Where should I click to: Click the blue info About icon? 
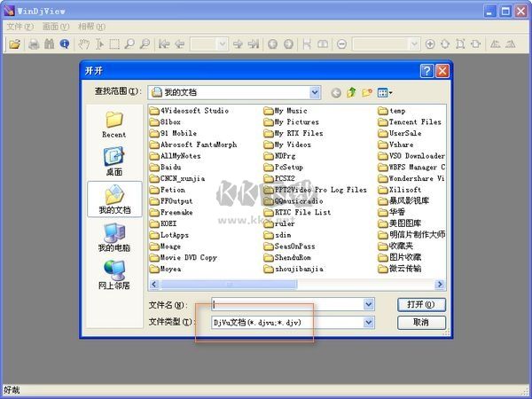[65, 44]
